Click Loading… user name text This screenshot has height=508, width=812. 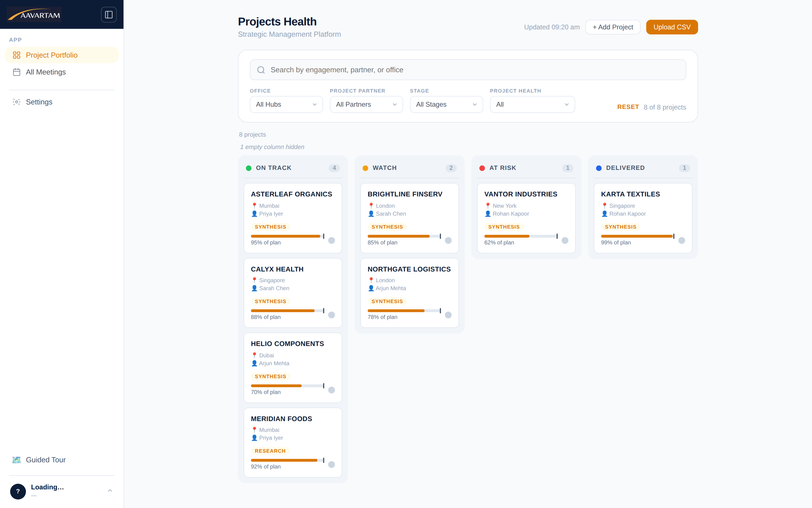click(x=47, y=487)
